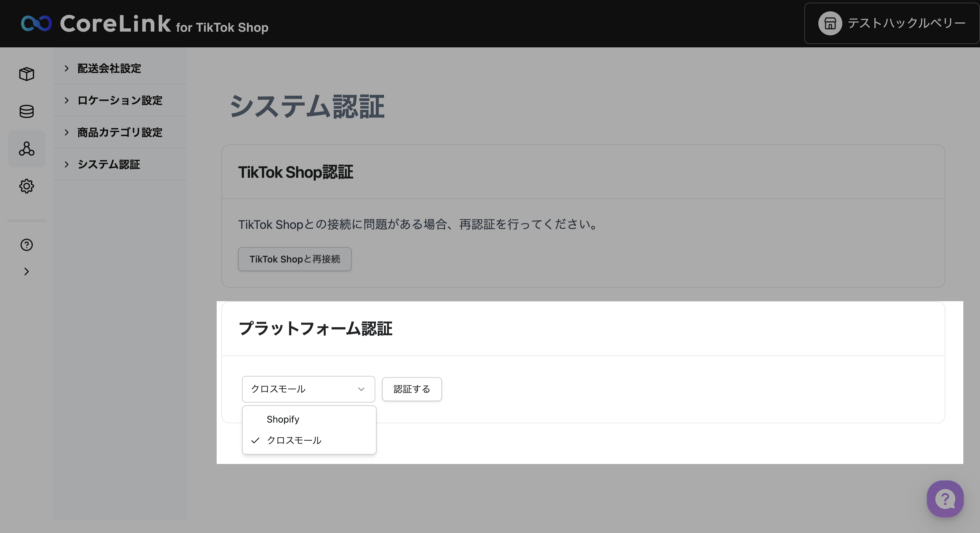
Task: Open the database stack sidebar icon
Action: [26, 111]
